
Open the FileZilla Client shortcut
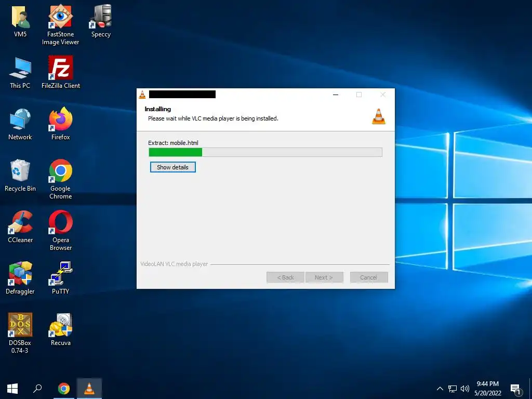61,73
